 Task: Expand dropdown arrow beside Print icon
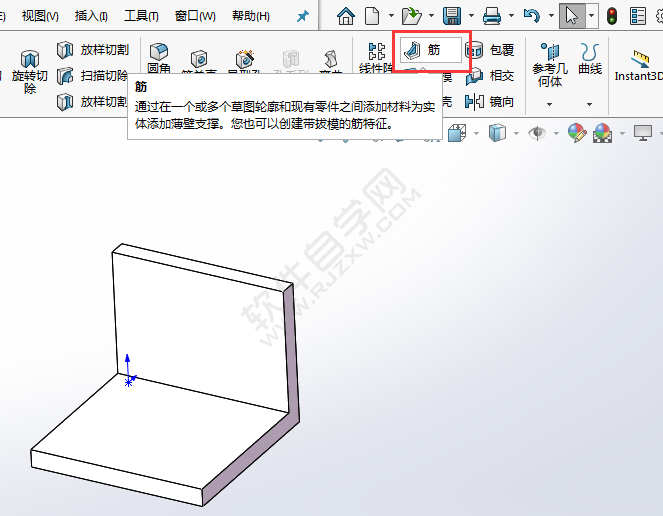tap(511, 16)
